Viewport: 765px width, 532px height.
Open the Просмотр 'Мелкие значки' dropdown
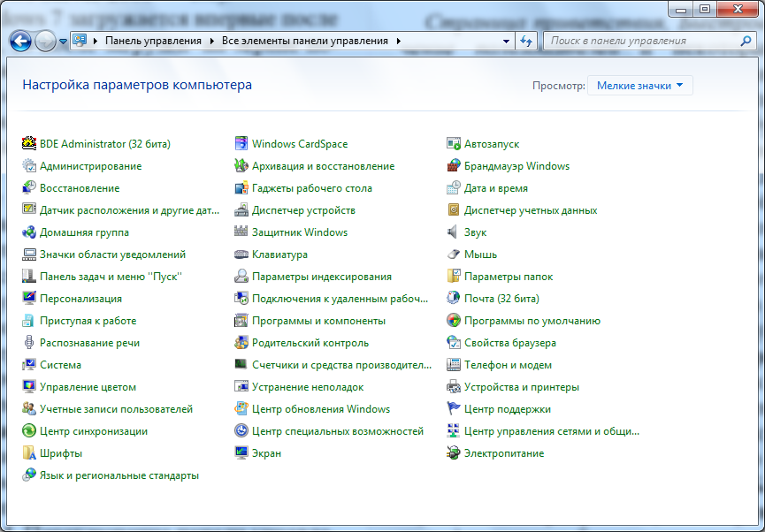click(640, 86)
